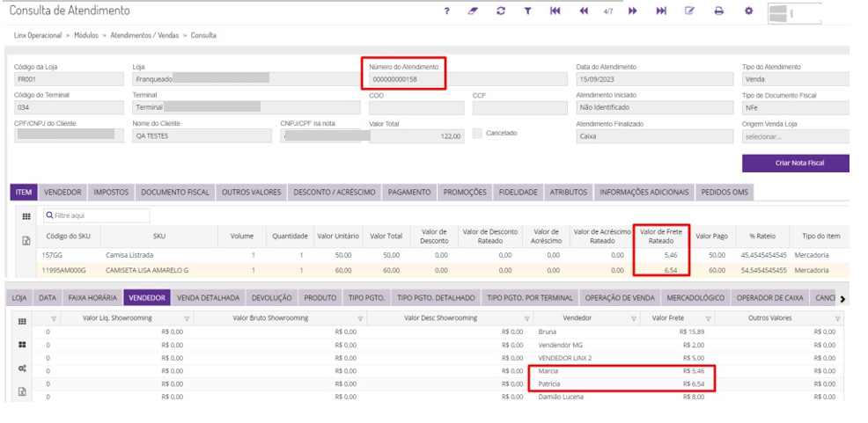Export the item grid to Excel
The image size is (868, 423).
(26, 240)
